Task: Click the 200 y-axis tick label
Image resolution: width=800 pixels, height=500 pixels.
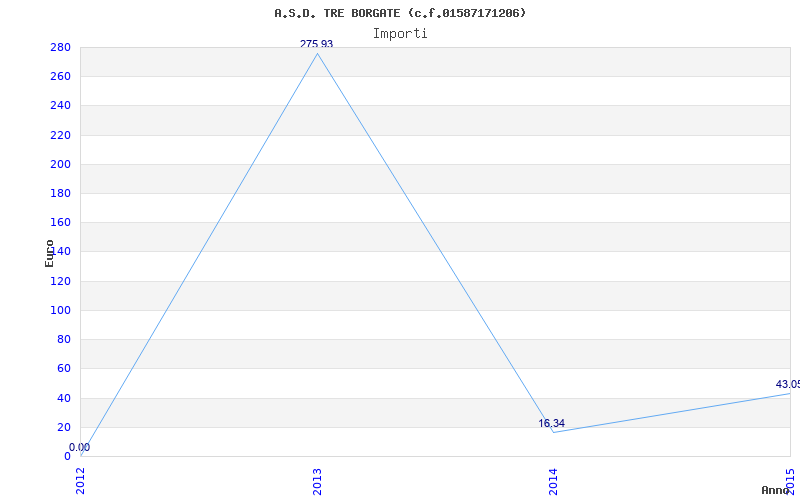Action: [x=60, y=164]
